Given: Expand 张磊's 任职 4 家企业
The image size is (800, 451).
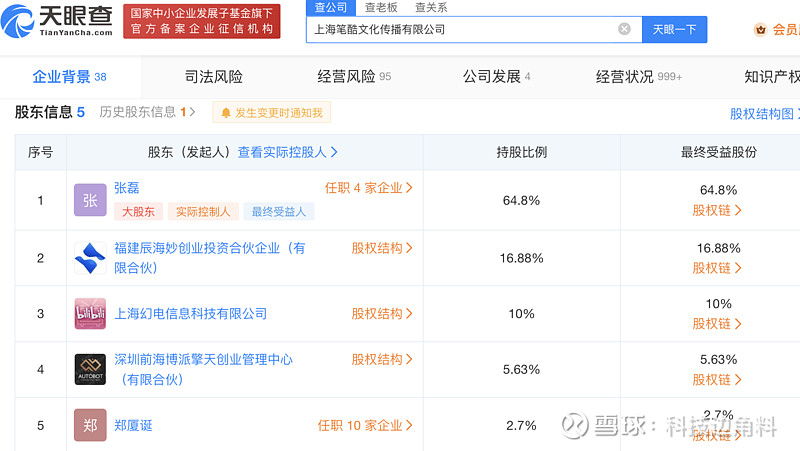Looking at the screenshot, I should (x=368, y=188).
